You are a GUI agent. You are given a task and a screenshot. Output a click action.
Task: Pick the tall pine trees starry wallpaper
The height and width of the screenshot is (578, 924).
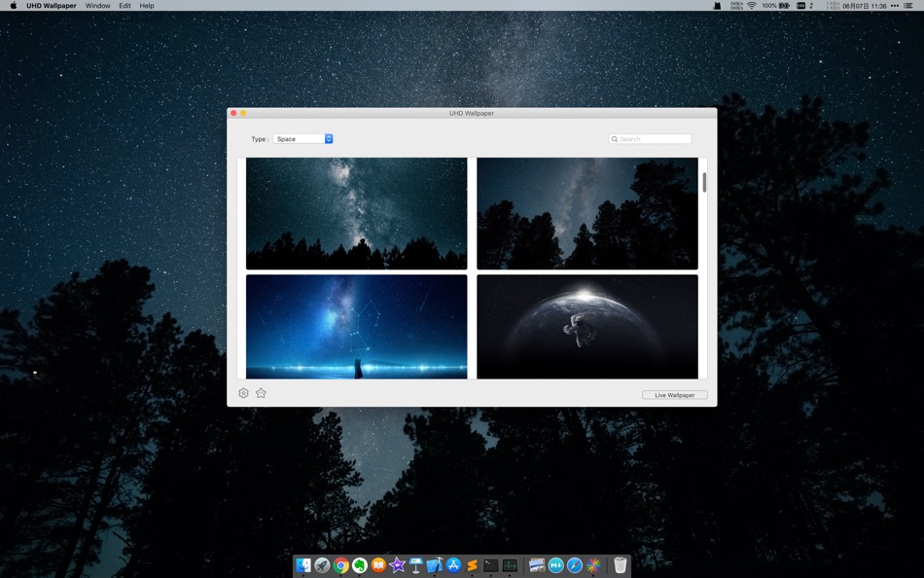[587, 213]
